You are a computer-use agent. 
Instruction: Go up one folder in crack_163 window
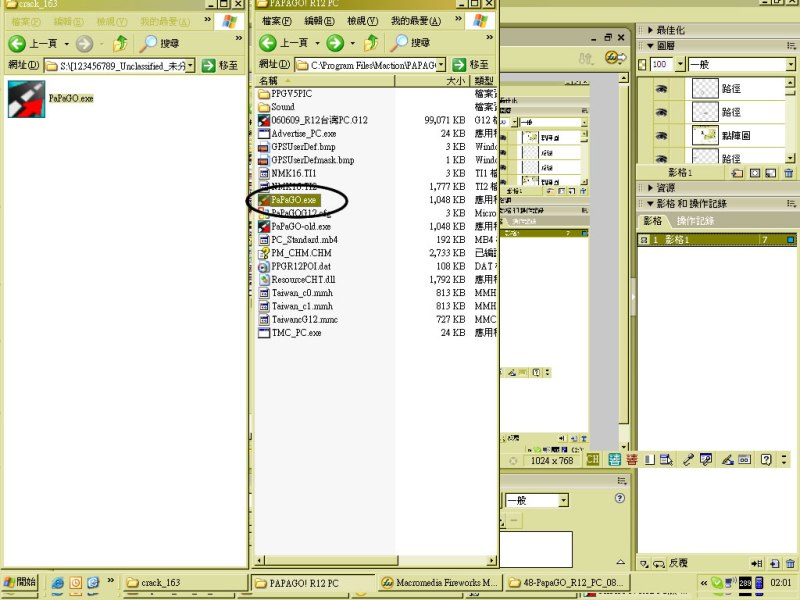(120, 43)
